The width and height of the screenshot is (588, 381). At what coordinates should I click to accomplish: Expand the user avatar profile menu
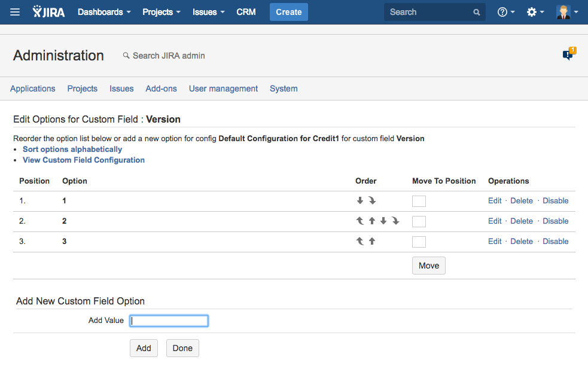tap(567, 12)
